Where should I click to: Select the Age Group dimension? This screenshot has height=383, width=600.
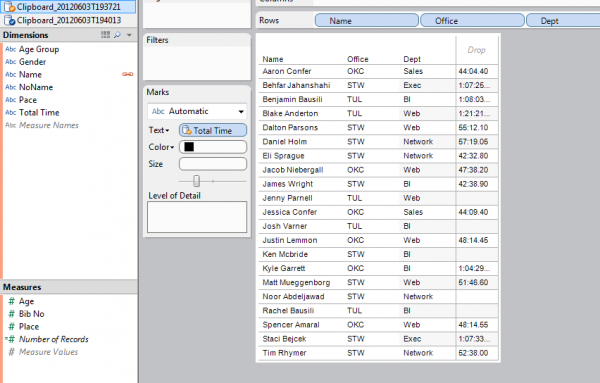tap(39, 49)
